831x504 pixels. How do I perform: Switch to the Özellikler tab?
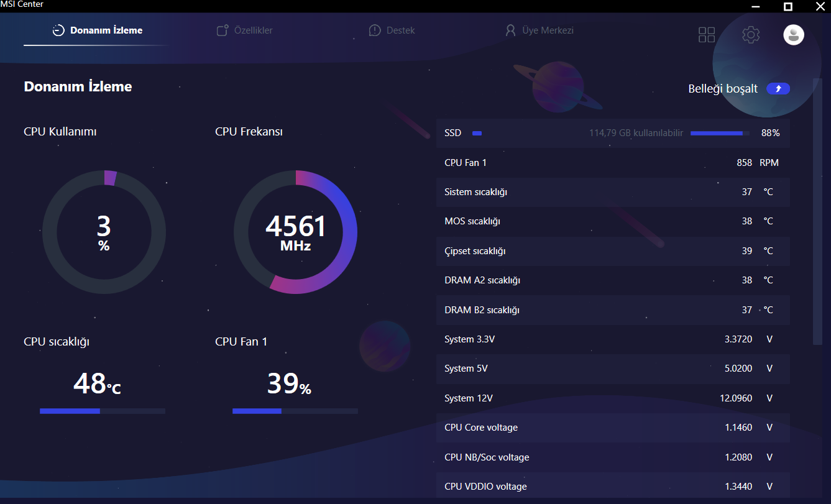pos(244,30)
